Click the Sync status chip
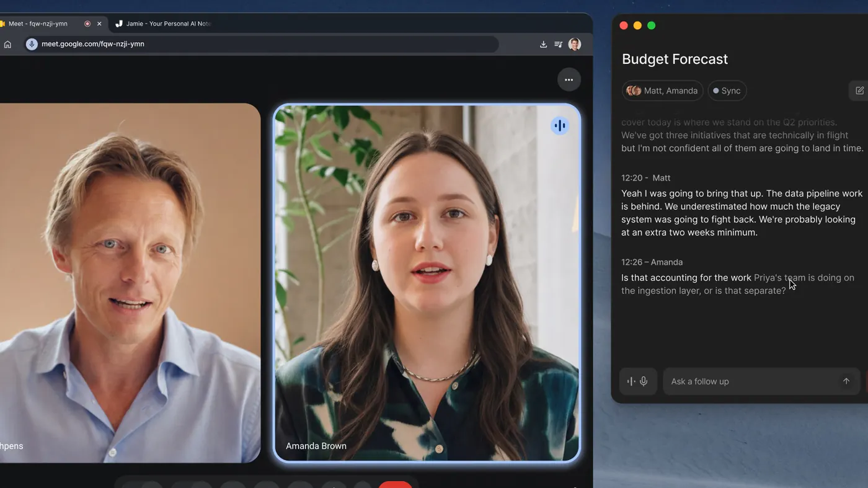The image size is (868, 488). pos(727,91)
